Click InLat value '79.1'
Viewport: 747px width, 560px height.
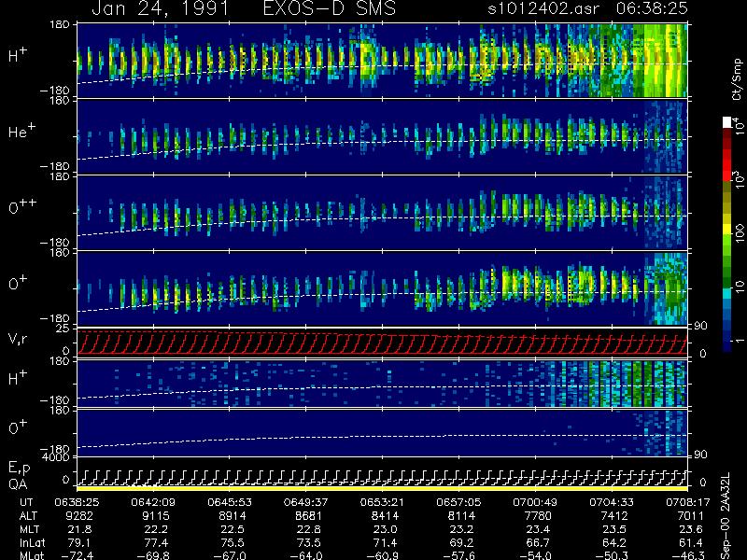79,542
